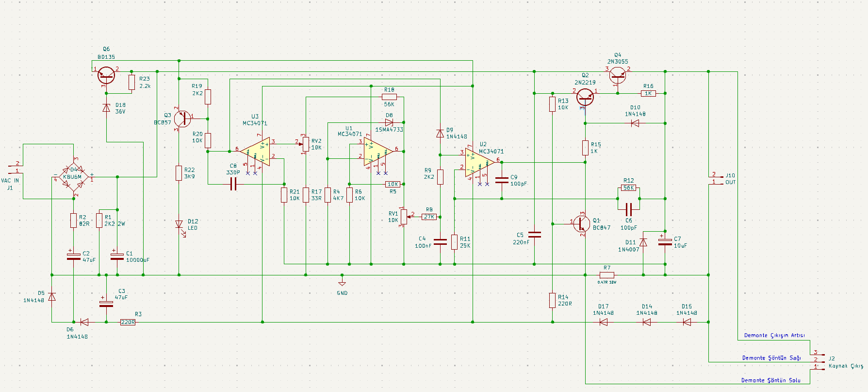
Task: Click the '2N3055' value text
Action: pyautogui.click(x=618, y=62)
